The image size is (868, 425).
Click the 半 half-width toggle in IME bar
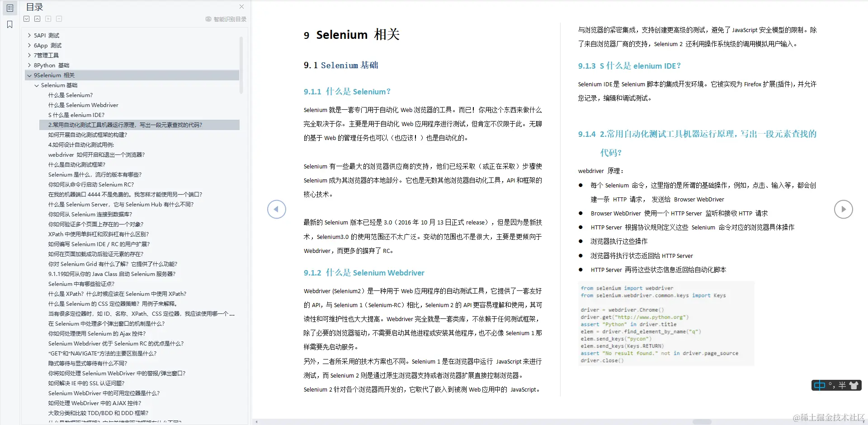coord(842,385)
